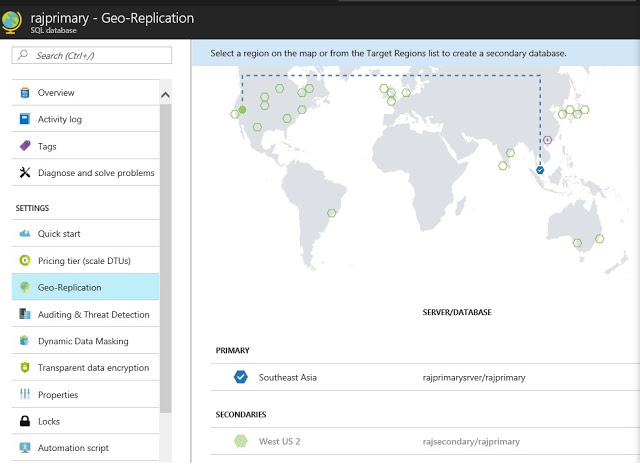Screen dimensions: 640x464
Task: Click the purple Tags icon
Action: coord(24,146)
